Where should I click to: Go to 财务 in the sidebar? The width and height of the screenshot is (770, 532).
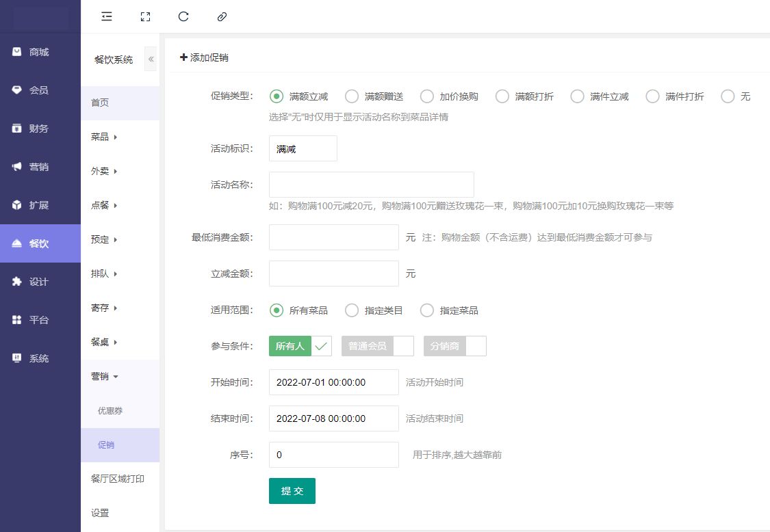(40, 129)
